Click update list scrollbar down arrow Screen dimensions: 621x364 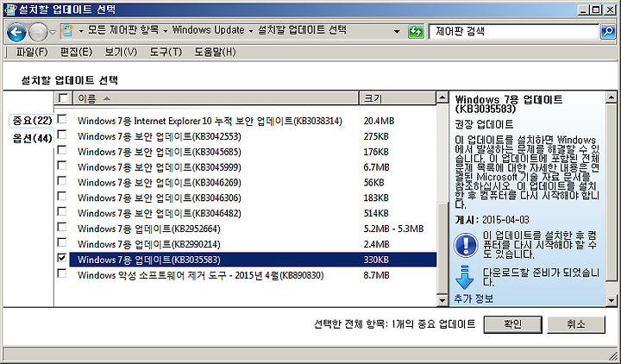click(442, 300)
